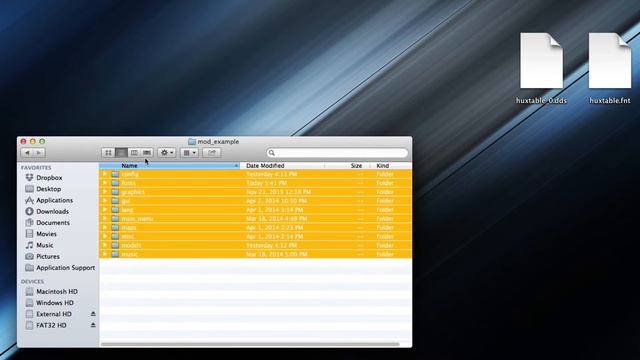Eject the External HD drive
This screenshot has height=360, width=640.
93,314
